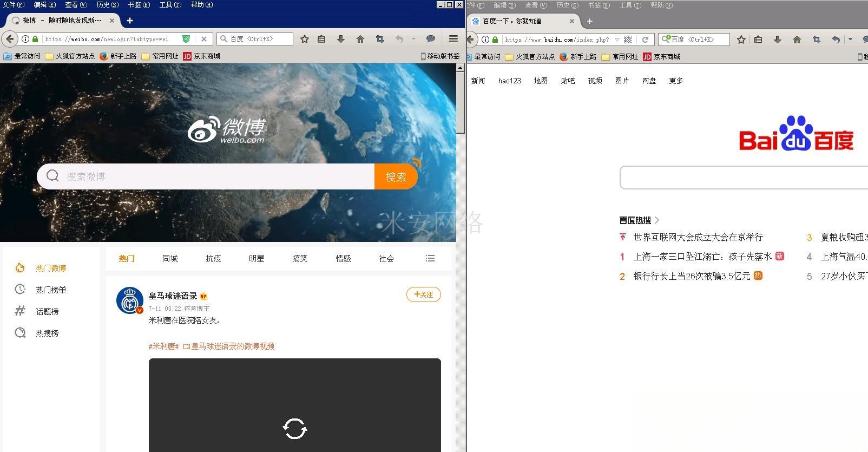Open the 新手上路 bookmark in the Weibo window
The image size is (868, 452).
pos(118,56)
